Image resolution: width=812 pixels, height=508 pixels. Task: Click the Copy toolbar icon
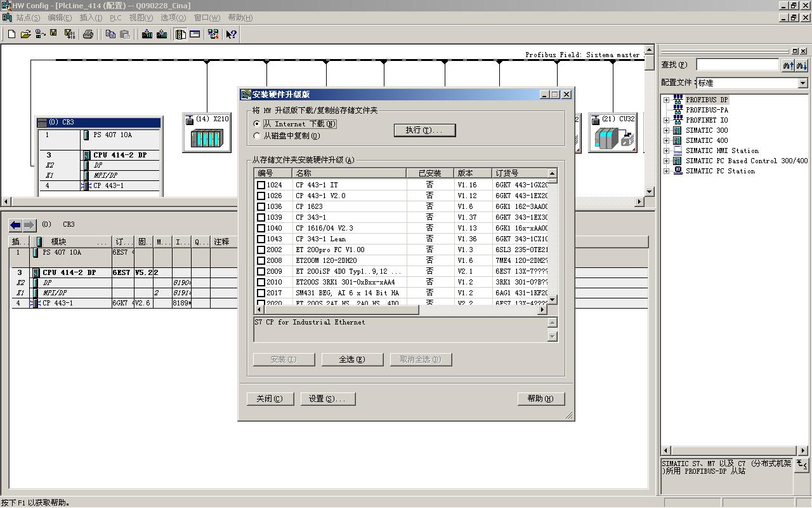pyautogui.click(x=110, y=34)
